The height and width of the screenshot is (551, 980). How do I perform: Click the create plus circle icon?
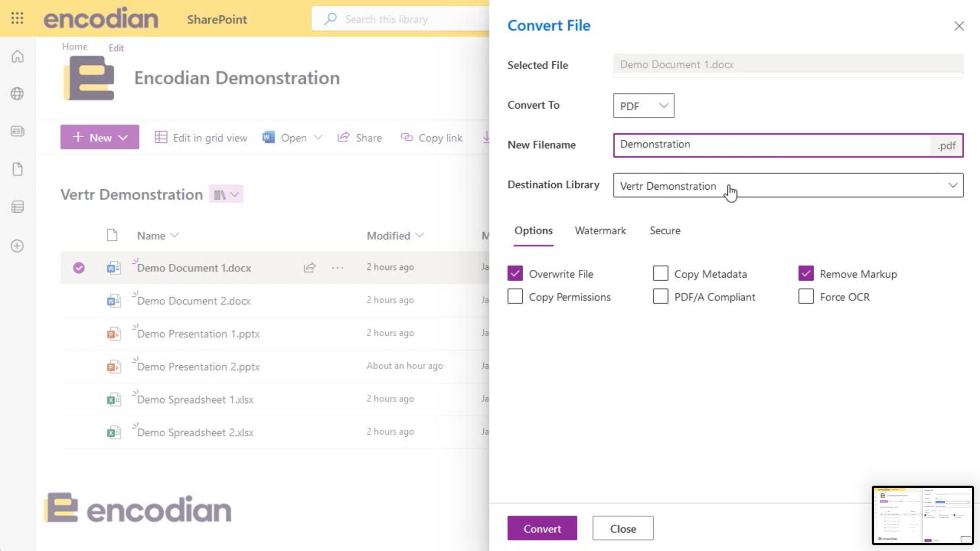click(17, 246)
